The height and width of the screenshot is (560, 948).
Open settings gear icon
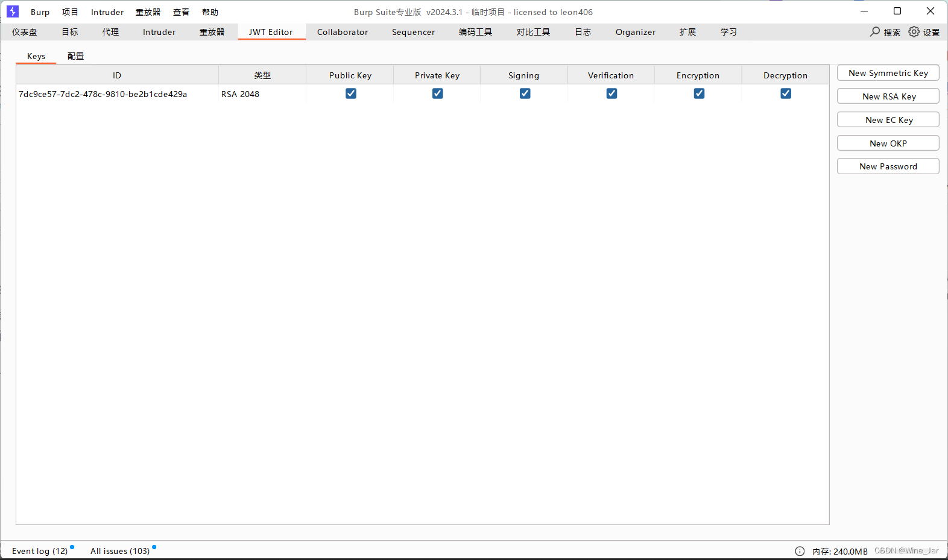914,31
